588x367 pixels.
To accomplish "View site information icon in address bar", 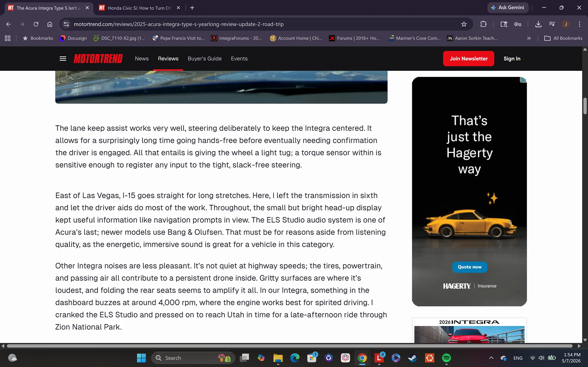I will (66, 24).
